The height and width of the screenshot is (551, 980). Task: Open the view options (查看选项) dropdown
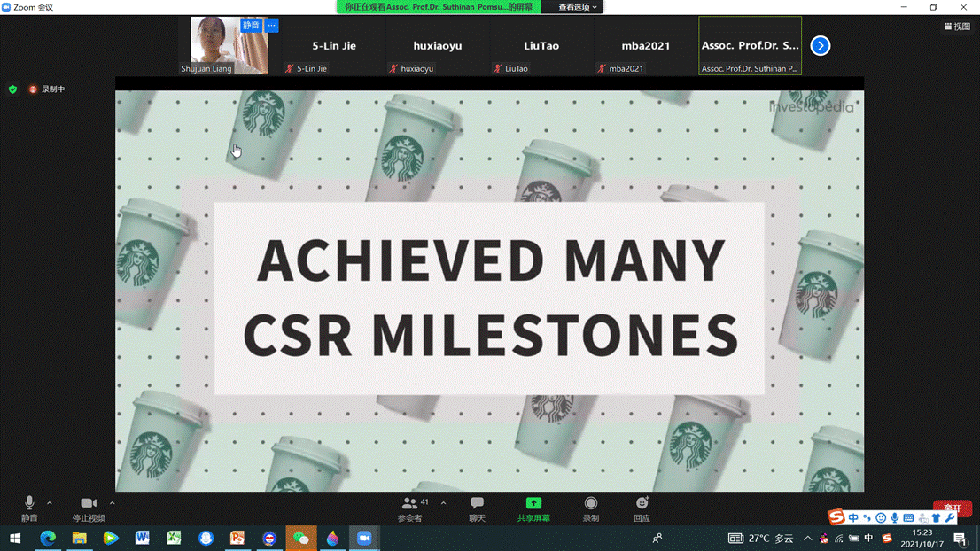point(578,7)
